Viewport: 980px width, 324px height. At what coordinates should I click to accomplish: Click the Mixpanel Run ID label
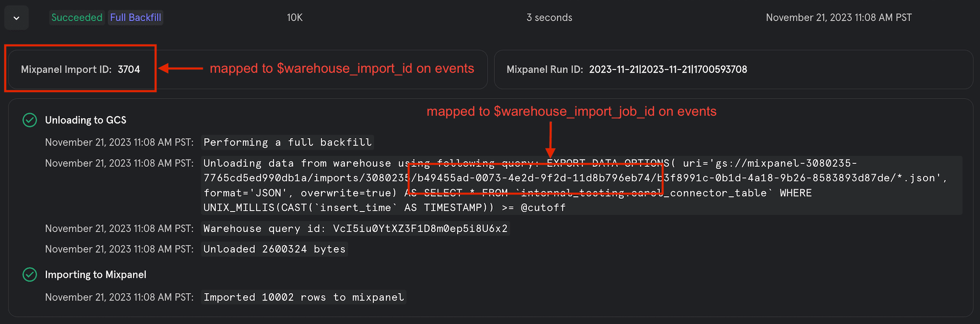tap(544, 69)
